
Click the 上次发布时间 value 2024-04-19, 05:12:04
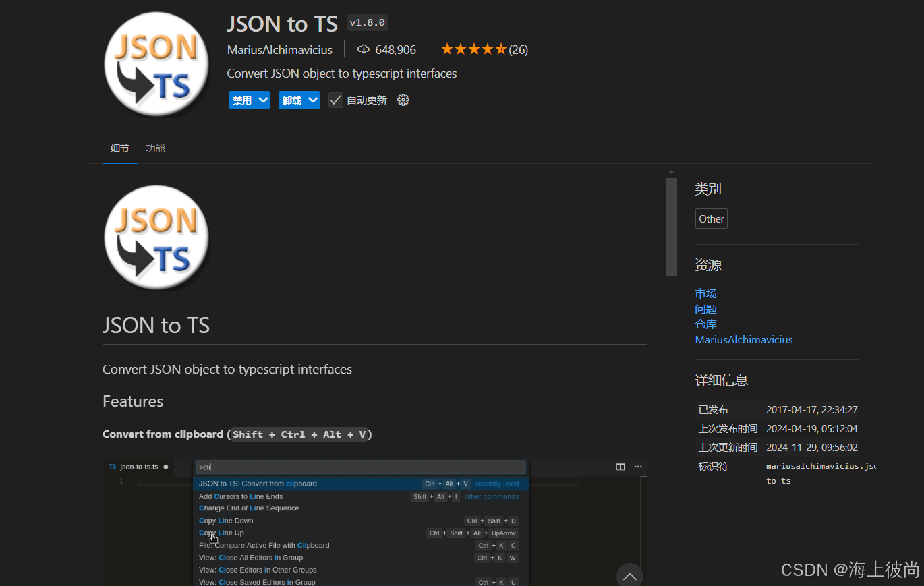[x=811, y=429]
